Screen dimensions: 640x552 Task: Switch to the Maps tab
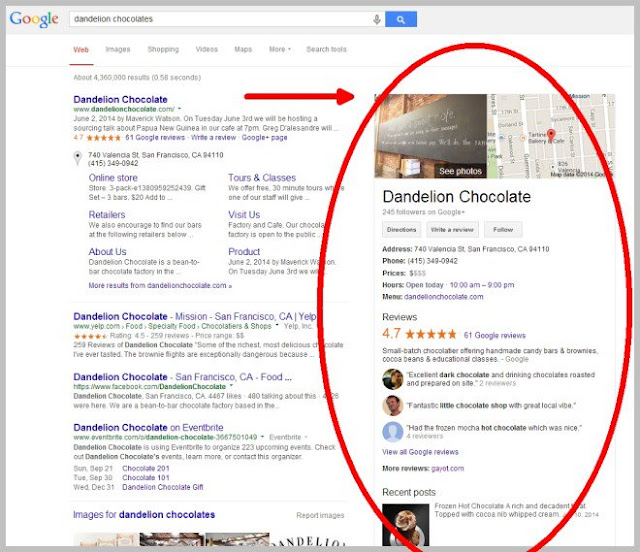pos(243,49)
